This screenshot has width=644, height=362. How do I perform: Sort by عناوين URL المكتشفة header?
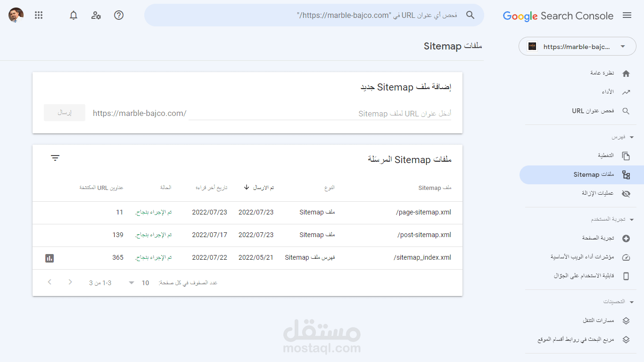101,188
